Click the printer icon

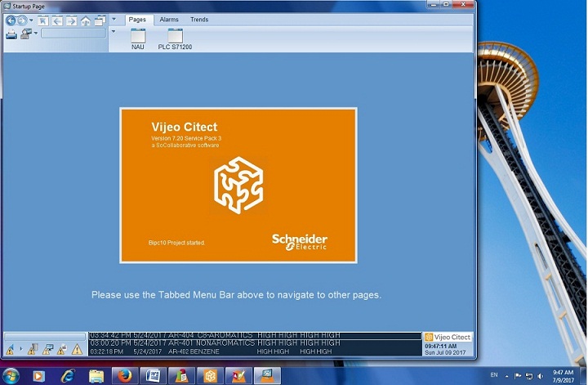(x=11, y=34)
